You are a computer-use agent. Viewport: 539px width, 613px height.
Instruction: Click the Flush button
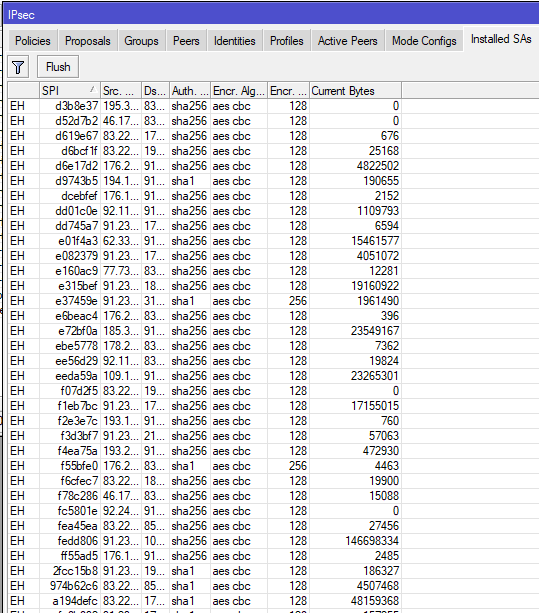pos(58,67)
